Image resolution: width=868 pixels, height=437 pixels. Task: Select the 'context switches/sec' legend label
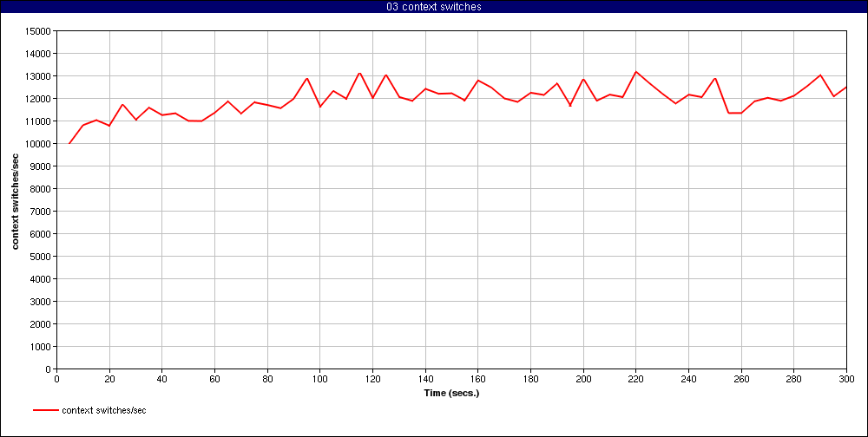(x=104, y=410)
